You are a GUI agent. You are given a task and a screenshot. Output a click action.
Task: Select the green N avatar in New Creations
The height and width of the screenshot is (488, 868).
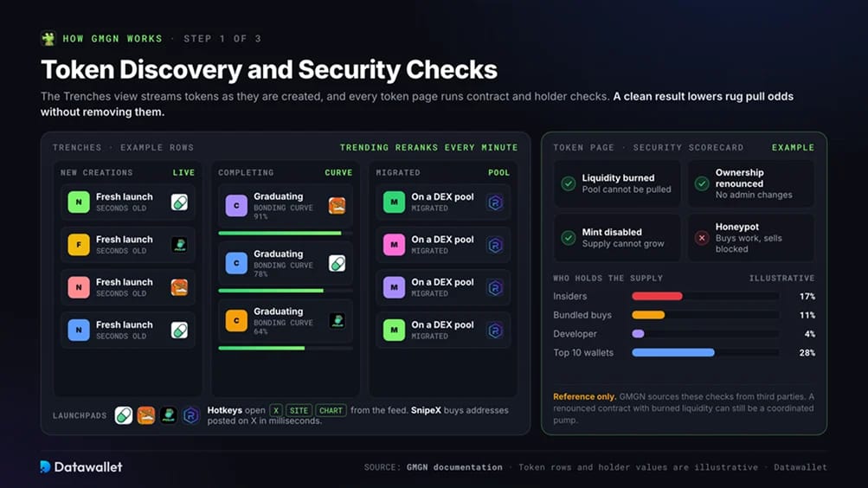pos(79,202)
